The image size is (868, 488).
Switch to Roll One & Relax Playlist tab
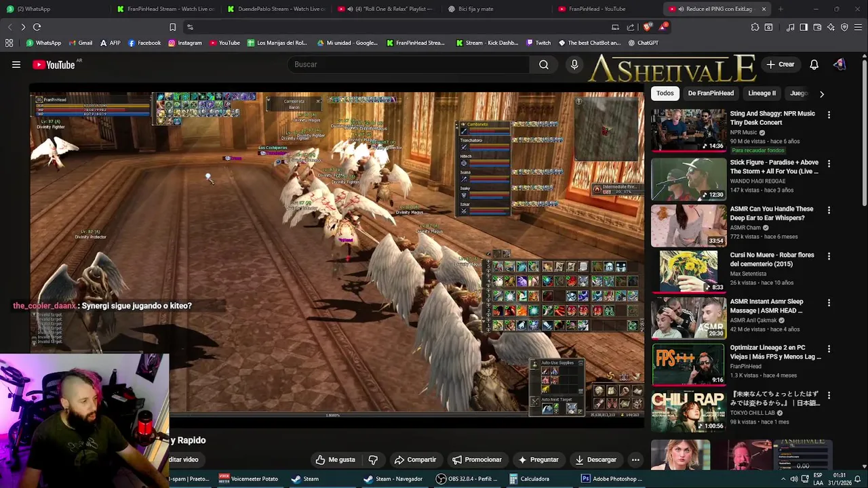387,9
